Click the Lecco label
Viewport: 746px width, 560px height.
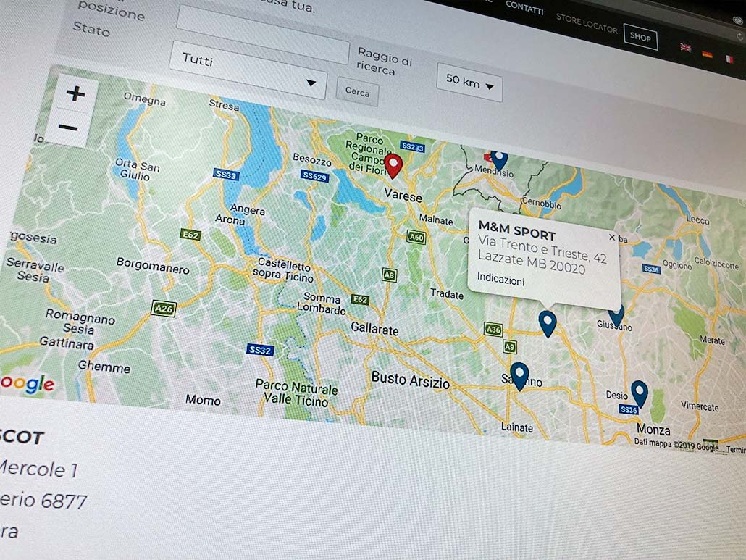(x=697, y=220)
